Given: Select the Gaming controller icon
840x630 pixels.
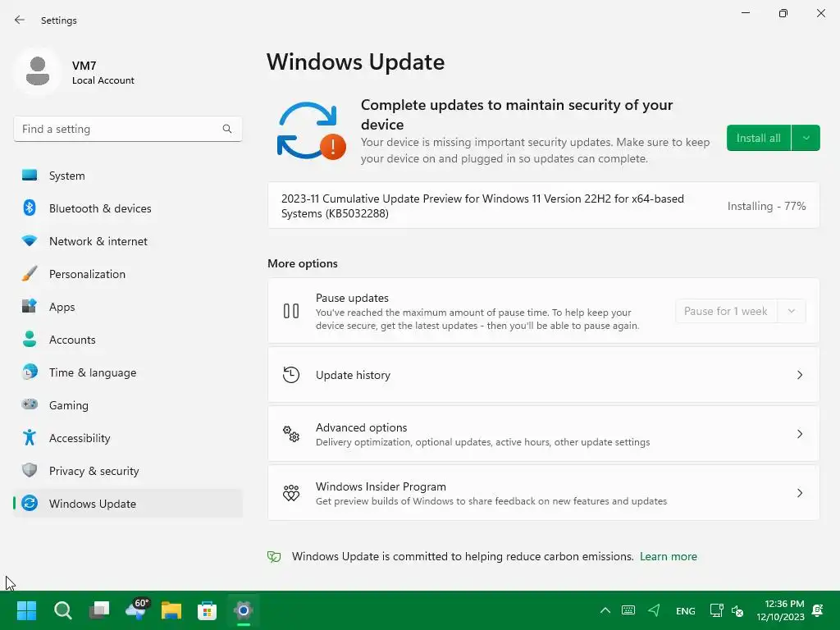Looking at the screenshot, I should click(x=30, y=404).
